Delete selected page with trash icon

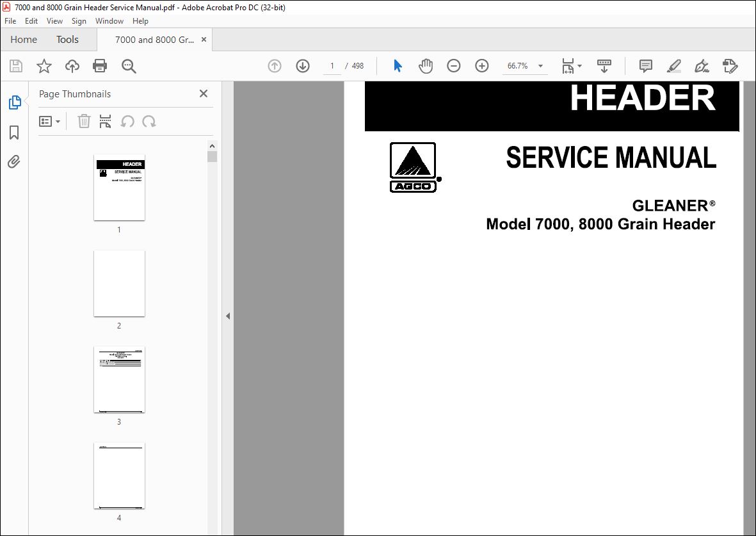[84, 121]
